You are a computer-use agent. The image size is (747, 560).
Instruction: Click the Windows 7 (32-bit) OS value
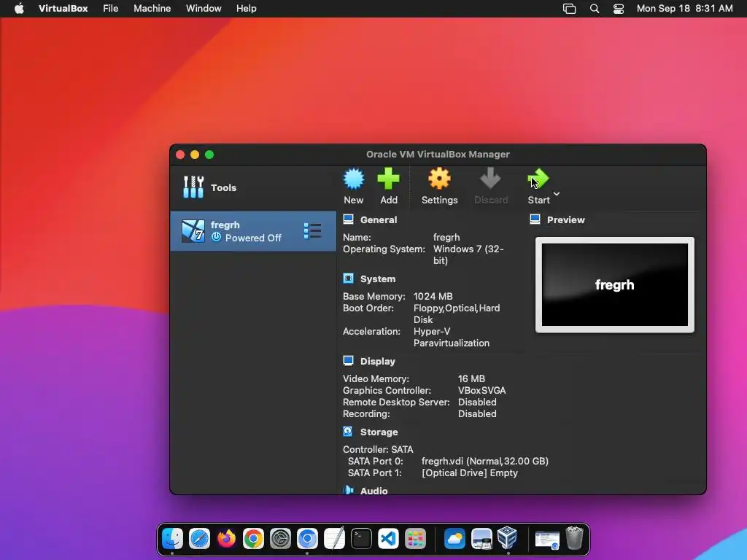pyautogui.click(x=468, y=254)
